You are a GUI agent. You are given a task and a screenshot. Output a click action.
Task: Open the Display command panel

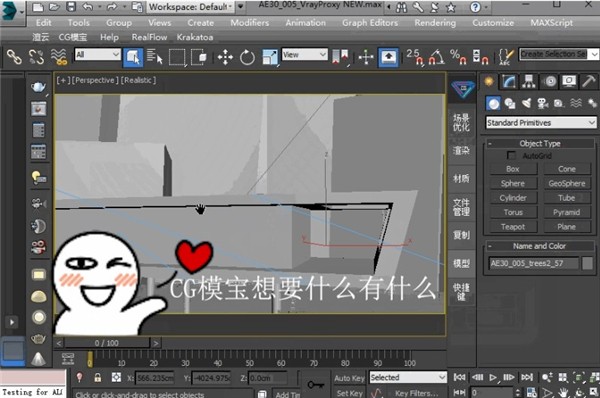tap(569, 81)
